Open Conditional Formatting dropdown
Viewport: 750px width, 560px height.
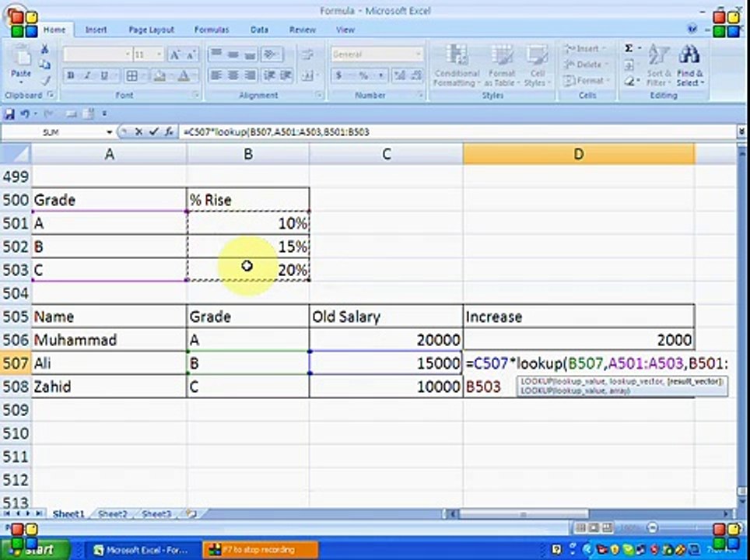coord(457,65)
